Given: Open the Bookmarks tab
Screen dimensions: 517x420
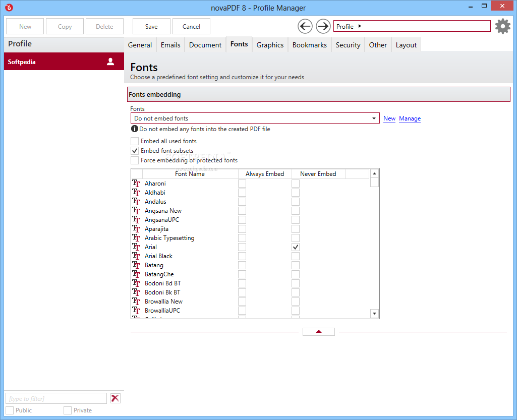Looking at the screenshot, I should pos(310,45).
